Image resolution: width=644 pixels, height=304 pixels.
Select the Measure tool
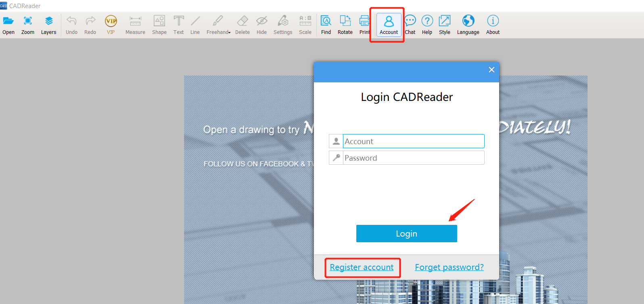click(x=135, y=25)
